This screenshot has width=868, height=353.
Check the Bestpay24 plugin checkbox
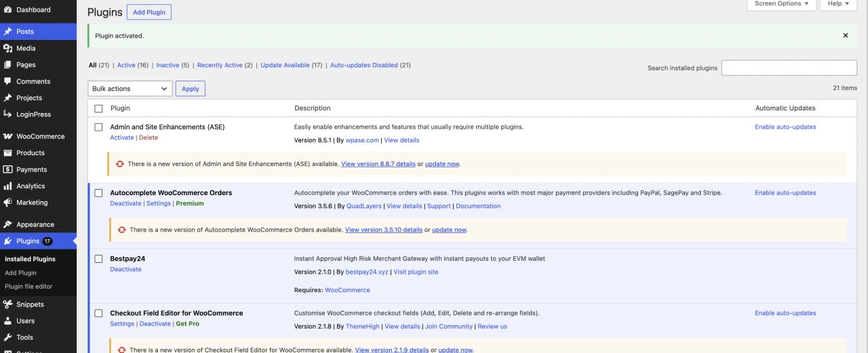[x=98, y=259]
